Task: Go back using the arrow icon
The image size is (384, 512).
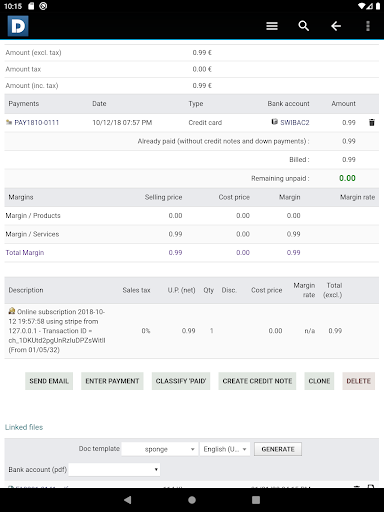Action: 336,26
